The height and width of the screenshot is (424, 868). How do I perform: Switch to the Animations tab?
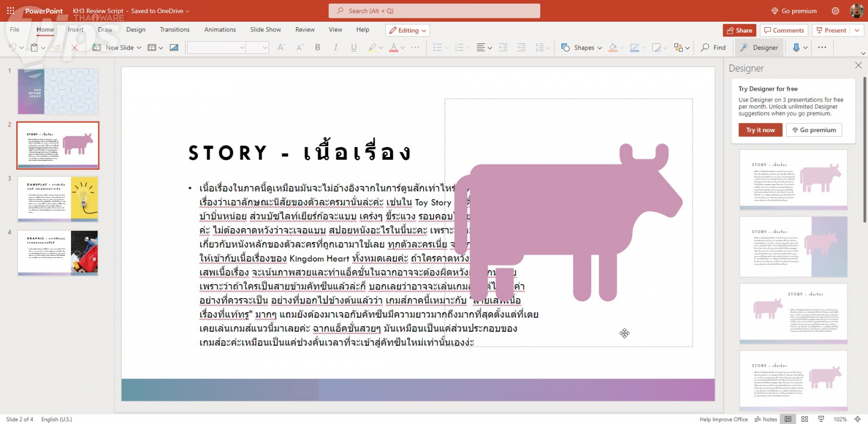220,30
